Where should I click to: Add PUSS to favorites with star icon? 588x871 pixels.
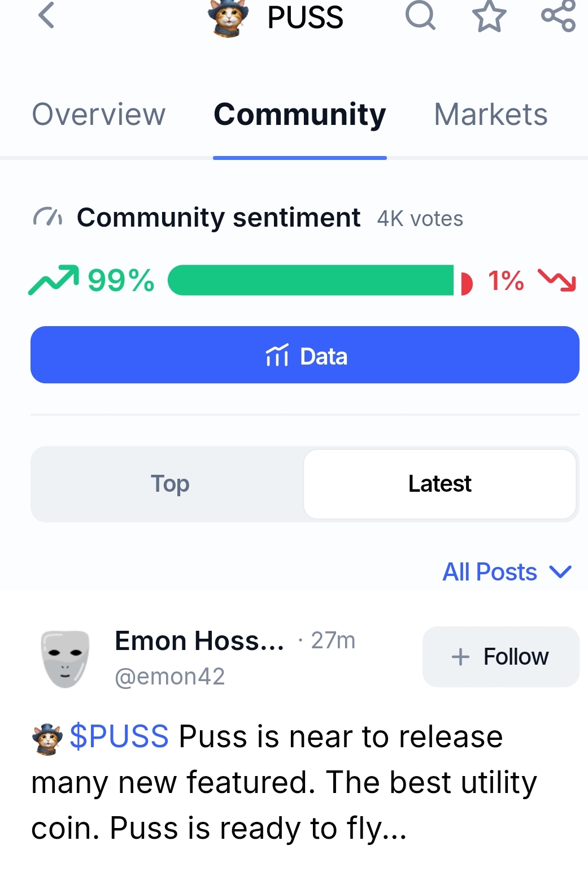(489, 16)
